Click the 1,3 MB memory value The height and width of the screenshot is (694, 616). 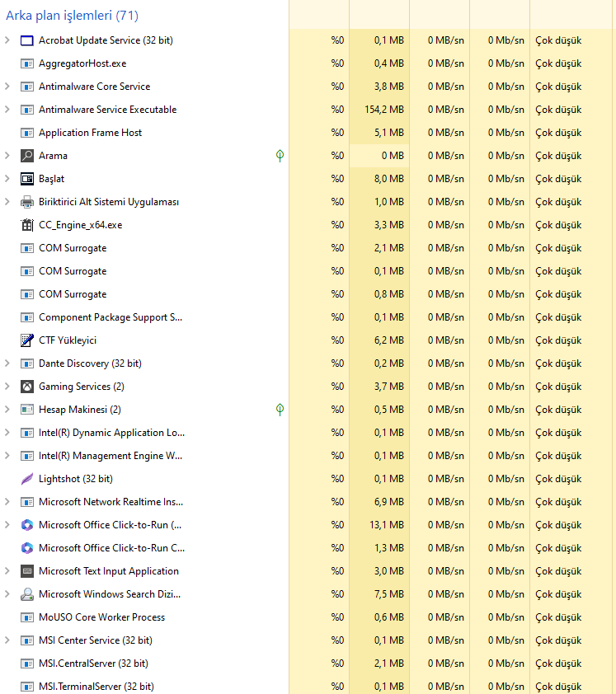tap(389, 548)
